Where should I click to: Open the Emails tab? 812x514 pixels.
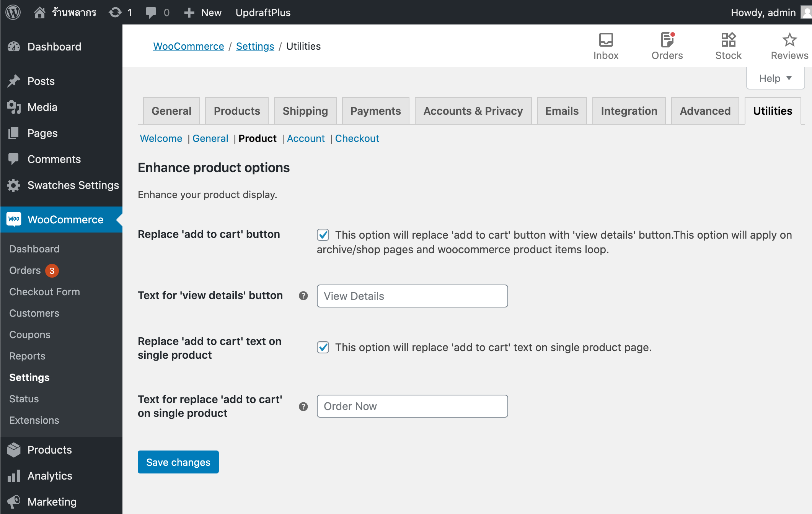562,111
